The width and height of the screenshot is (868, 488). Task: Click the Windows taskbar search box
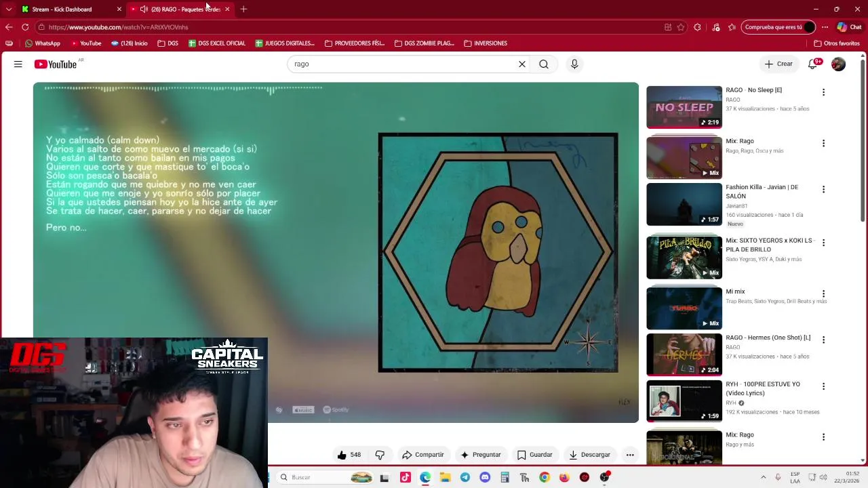coord(325,477)
